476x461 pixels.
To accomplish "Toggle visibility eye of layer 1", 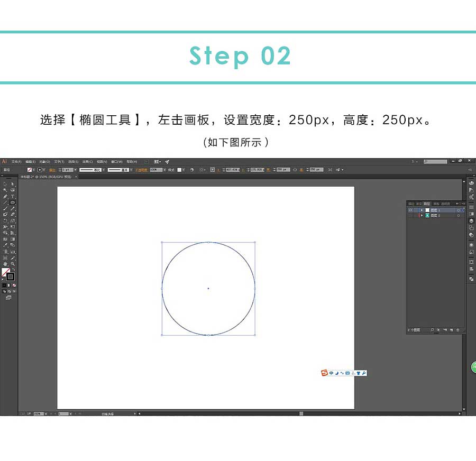I will coord(410,210).
